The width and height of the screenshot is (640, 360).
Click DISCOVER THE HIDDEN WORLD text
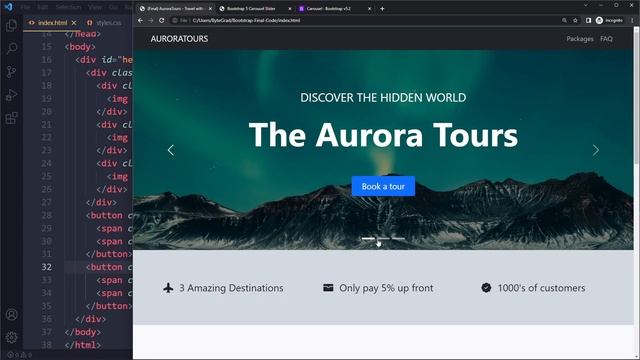[383, 98]
